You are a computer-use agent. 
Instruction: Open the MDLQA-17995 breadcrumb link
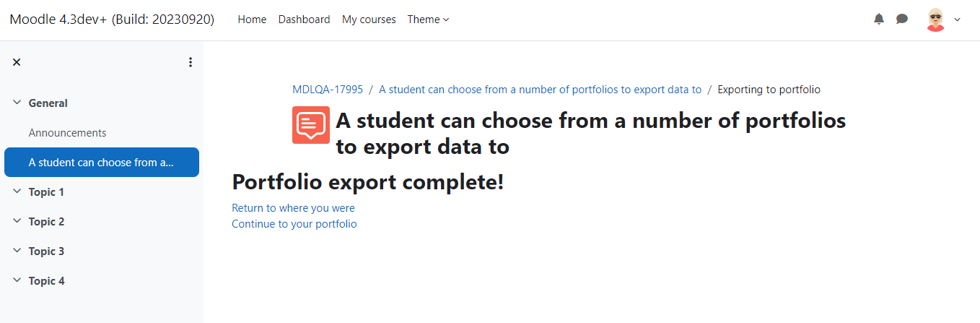tap(328, 90)
